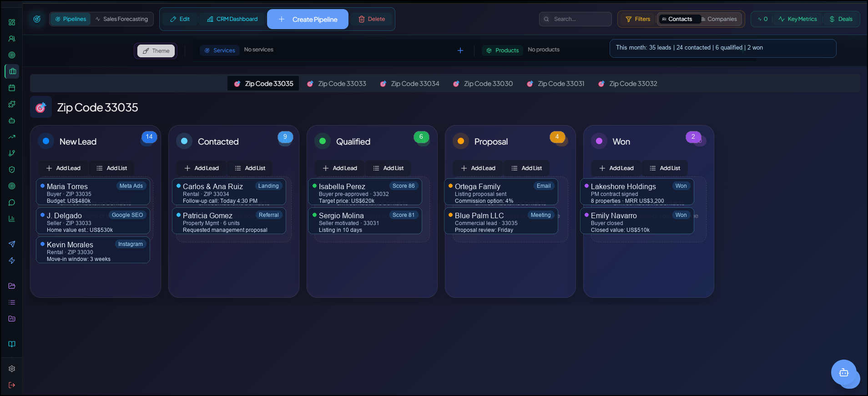Click the Delete pipeline button
868x396 pixels.
[372, 19]
